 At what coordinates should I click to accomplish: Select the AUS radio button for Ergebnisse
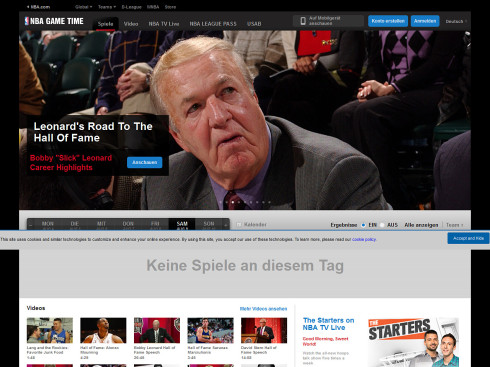tap(382, 225)
